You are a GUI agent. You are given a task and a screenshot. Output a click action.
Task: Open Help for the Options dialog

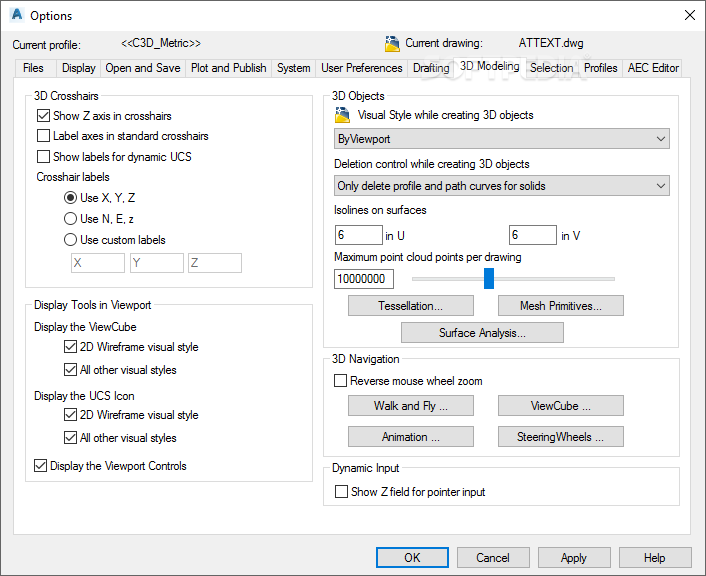click(655, 558)
